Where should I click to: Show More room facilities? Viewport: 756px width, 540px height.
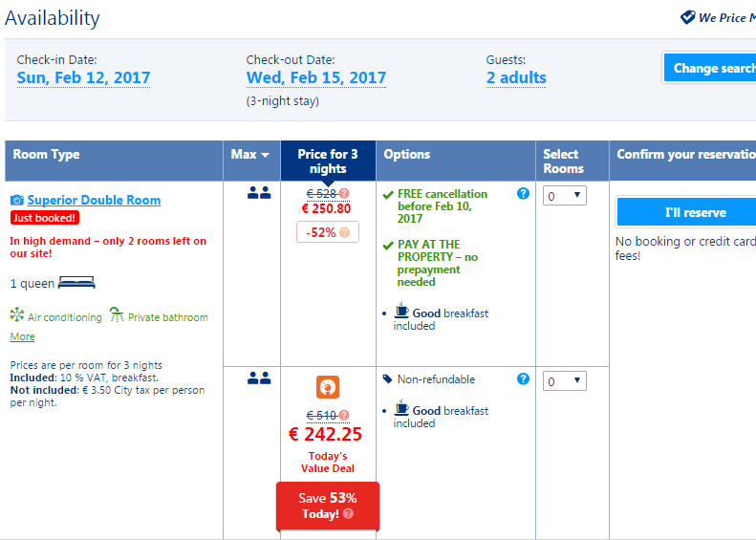[x=22, y=336]
